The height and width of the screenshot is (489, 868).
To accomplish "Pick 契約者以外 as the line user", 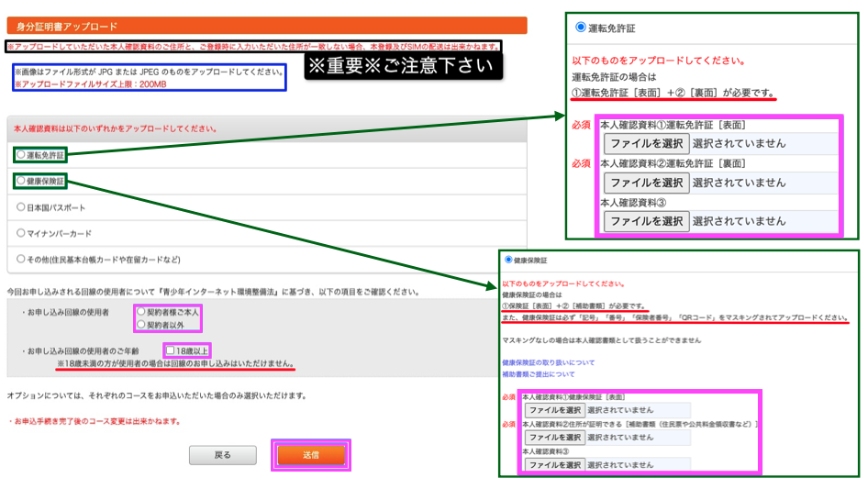I will pyautogui.click(x=141, y=325).
